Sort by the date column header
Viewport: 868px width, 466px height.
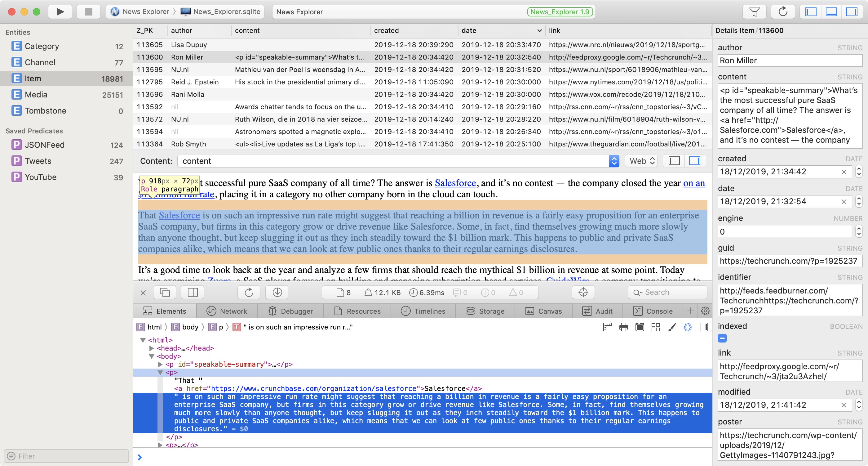click(501, 31)
